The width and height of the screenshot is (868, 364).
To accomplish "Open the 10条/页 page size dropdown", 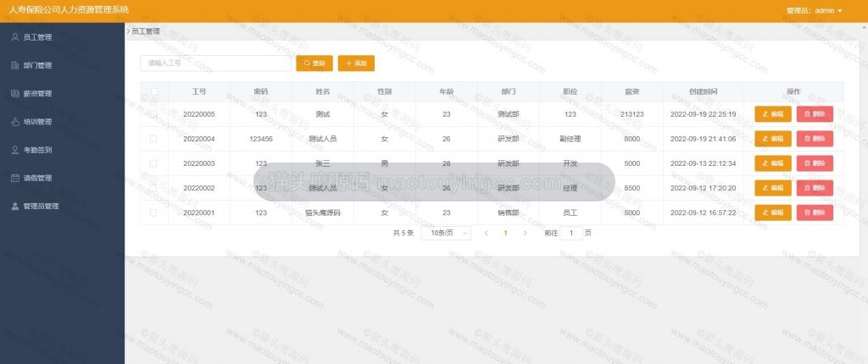I will point(446,233).
